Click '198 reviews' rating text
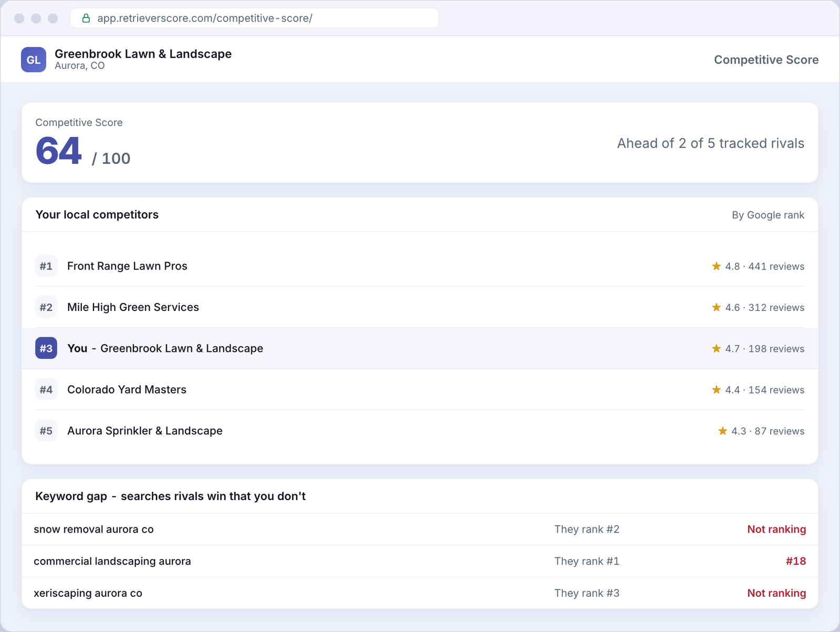Screen dimensions: 840x632 [776, 349]
